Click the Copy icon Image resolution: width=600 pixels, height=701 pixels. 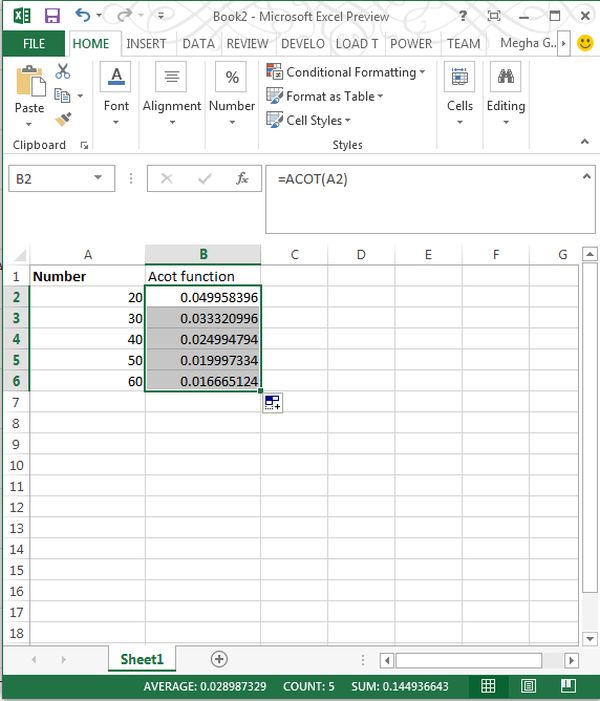62,95
